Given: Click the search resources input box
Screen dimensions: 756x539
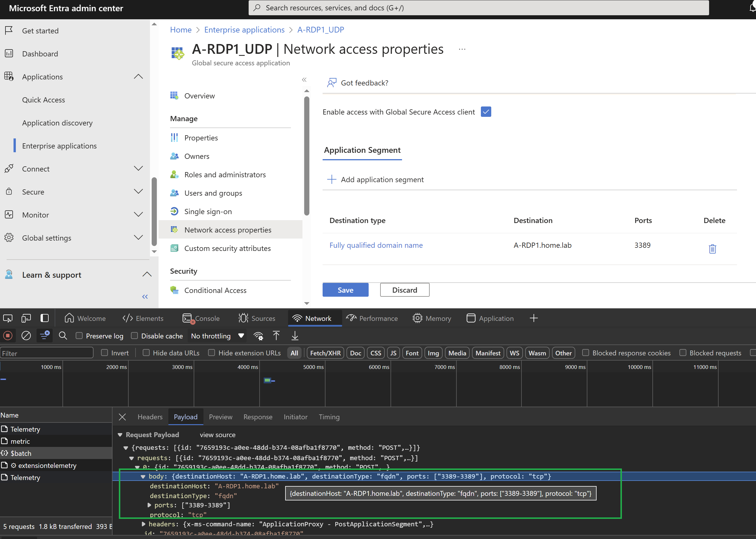Looking at the screenshot, I should (x=479, y=8).
